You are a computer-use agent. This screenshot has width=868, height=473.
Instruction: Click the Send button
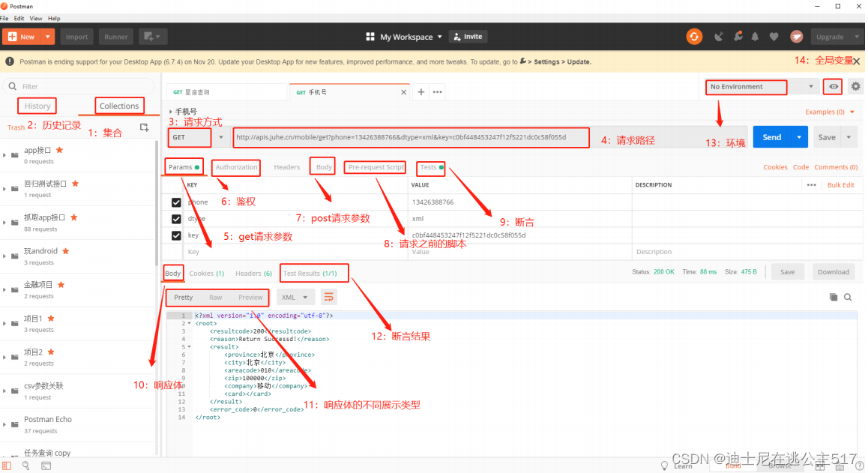coord(771,137)
